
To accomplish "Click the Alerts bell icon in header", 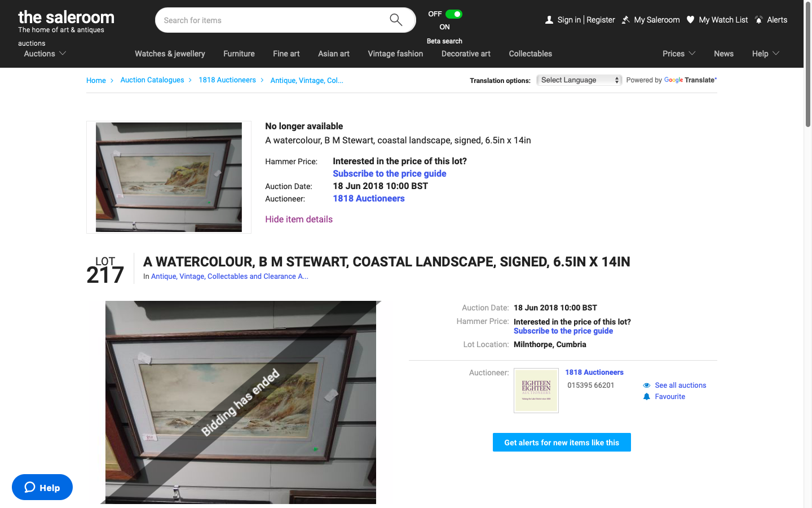I will tap(759, 20).
